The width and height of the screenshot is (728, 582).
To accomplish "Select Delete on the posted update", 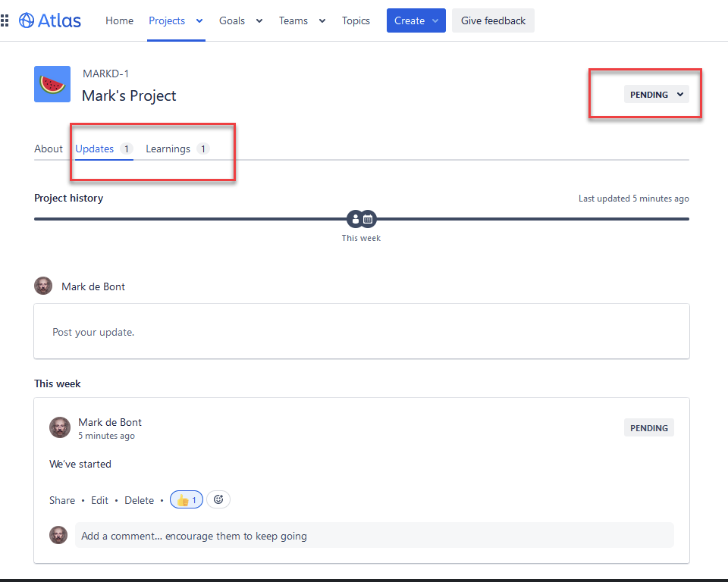I will (x=139, y=499).
